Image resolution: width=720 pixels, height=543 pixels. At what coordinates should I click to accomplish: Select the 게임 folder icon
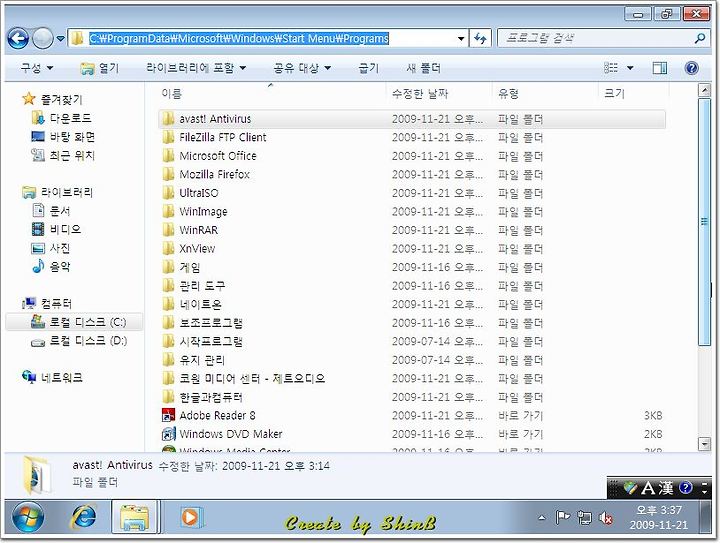pos(168,267)
